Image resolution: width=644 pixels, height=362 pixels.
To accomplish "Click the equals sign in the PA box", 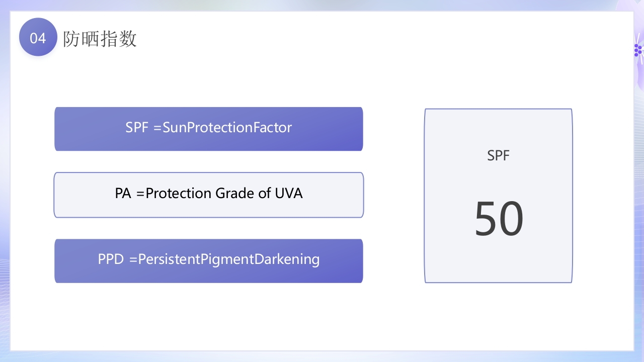I will point(140,194).
